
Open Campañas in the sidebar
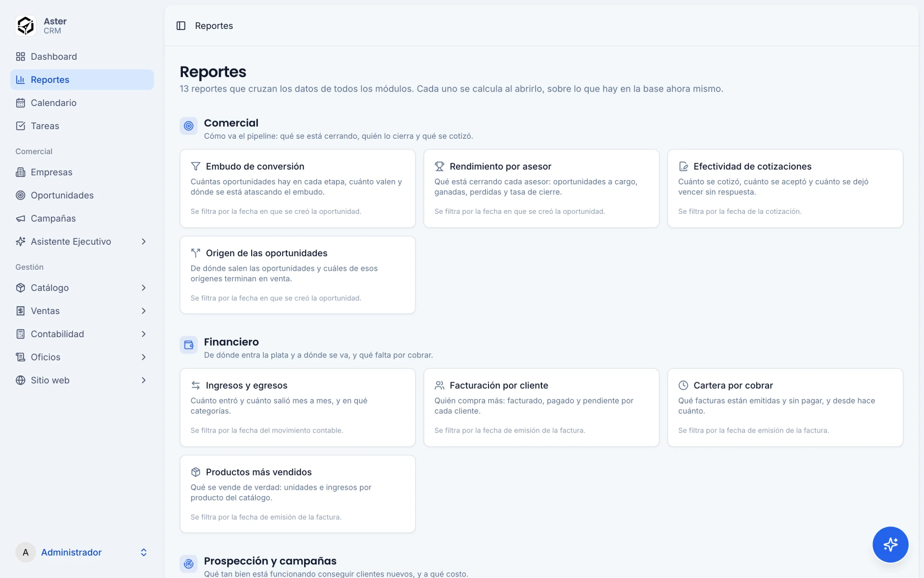pos(82,218)
